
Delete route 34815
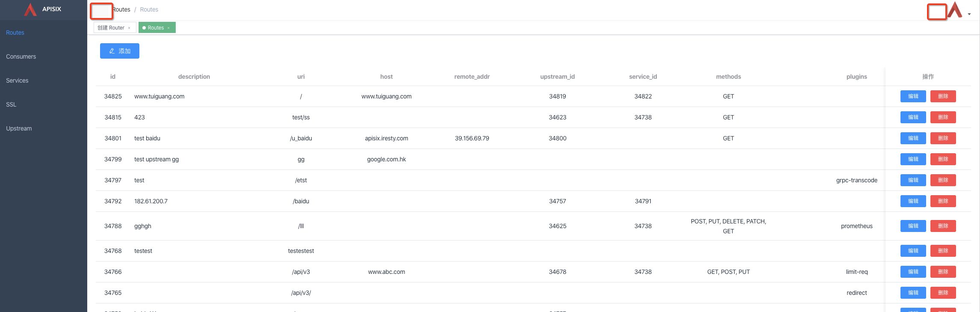coord(943,117)
